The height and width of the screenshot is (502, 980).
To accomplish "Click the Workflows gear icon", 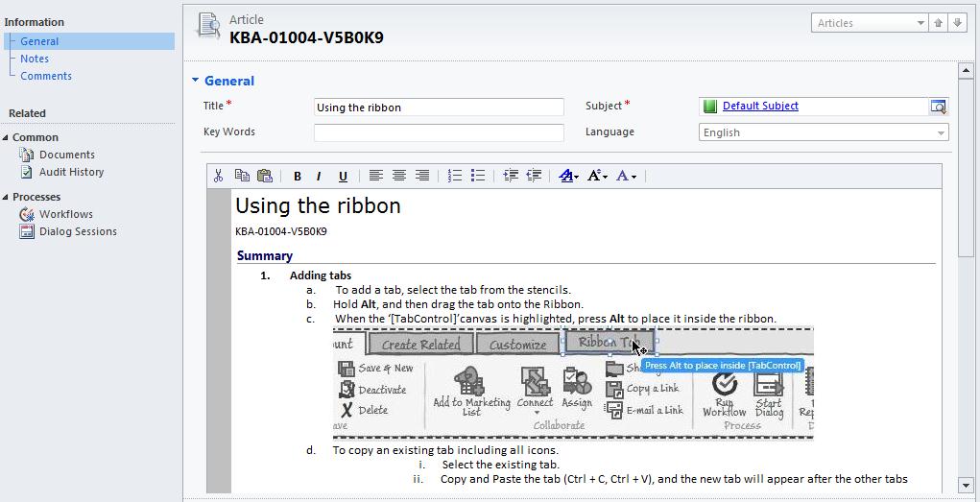I will 26,214.
